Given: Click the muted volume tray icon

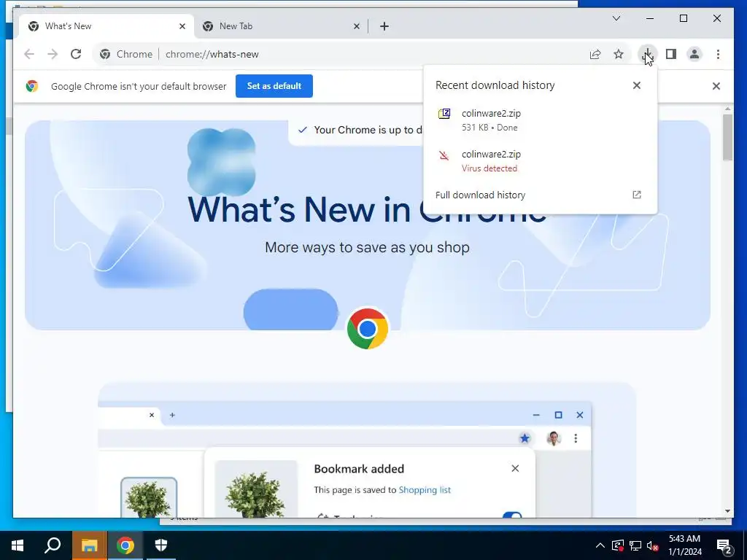Looking at the screenshot, I should (653, 545).
